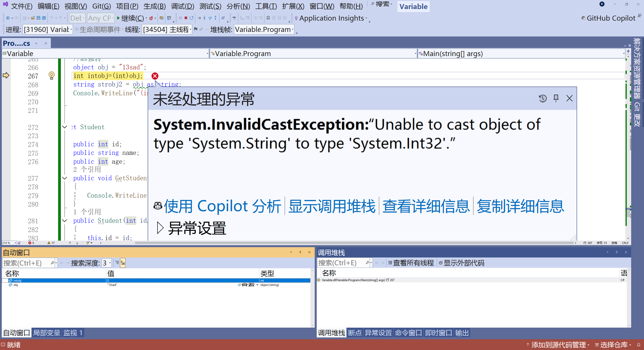Click the lightbulb quick actions icon

coord(51,75)
